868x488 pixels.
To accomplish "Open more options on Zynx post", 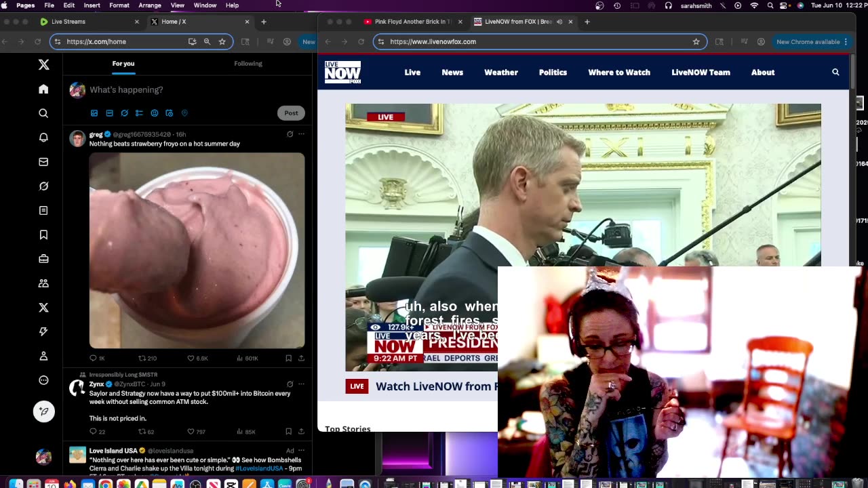I will click(x=301, y=384).
